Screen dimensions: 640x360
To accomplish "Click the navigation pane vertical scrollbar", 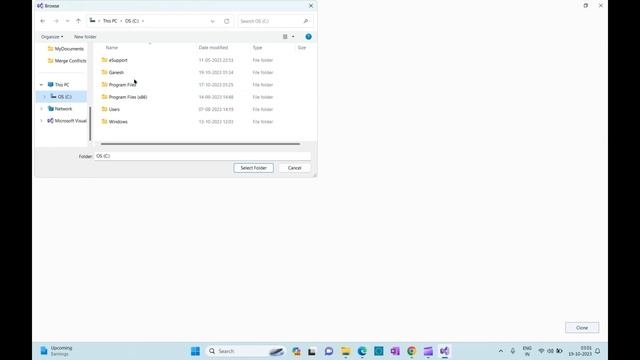I will (x=90, y=123).
